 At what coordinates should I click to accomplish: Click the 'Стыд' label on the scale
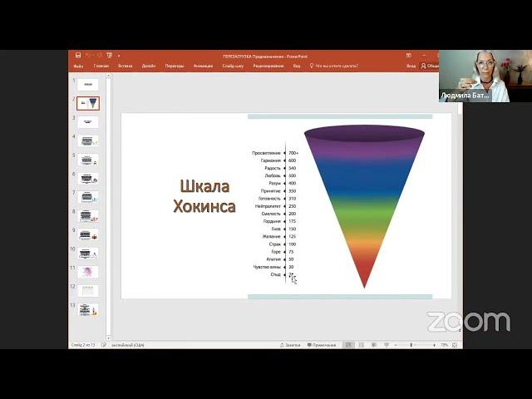tap(275, 274)
